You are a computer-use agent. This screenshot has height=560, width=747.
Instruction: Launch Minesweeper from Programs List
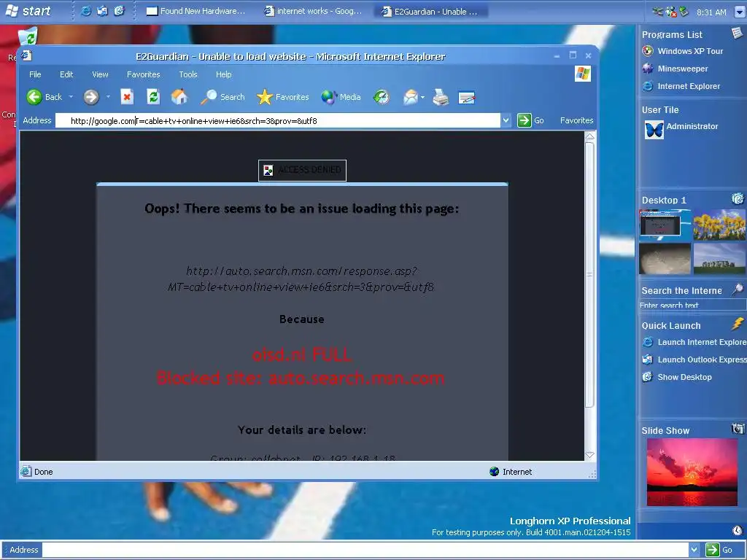pos(675,69)
